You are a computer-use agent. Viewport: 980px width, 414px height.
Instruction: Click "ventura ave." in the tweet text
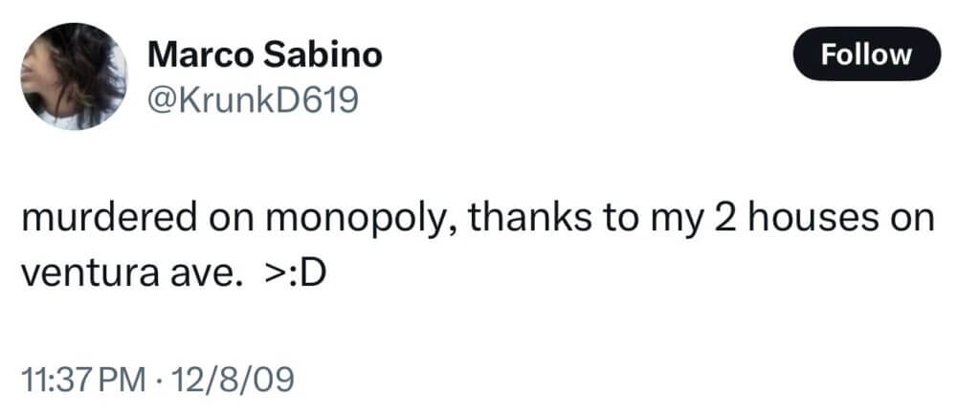132,275
